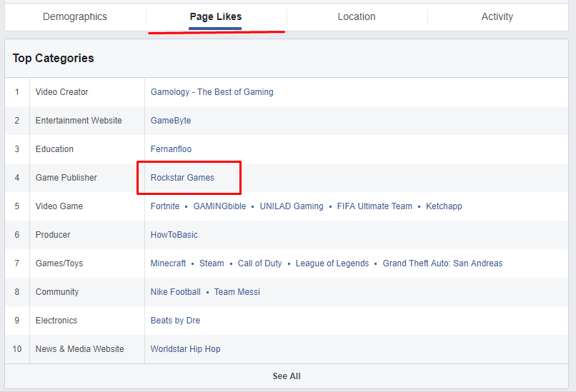
Task: Go to the Activity tab
Action: (x=497, y=16)
